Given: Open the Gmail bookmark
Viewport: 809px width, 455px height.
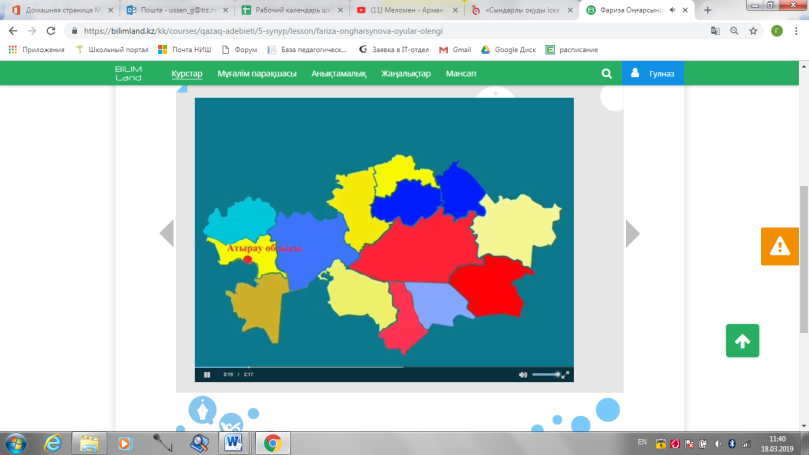Looking at the screenshot, I should tap(455, 50).
